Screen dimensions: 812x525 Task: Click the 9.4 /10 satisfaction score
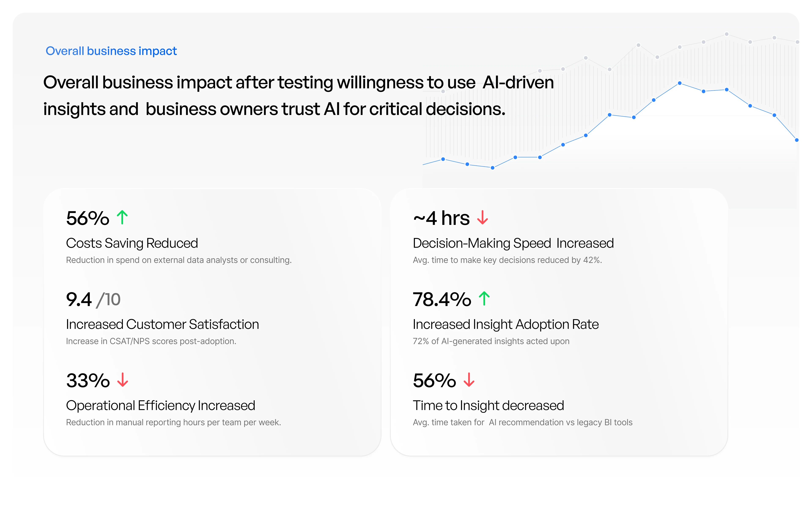tap(93, 299)
